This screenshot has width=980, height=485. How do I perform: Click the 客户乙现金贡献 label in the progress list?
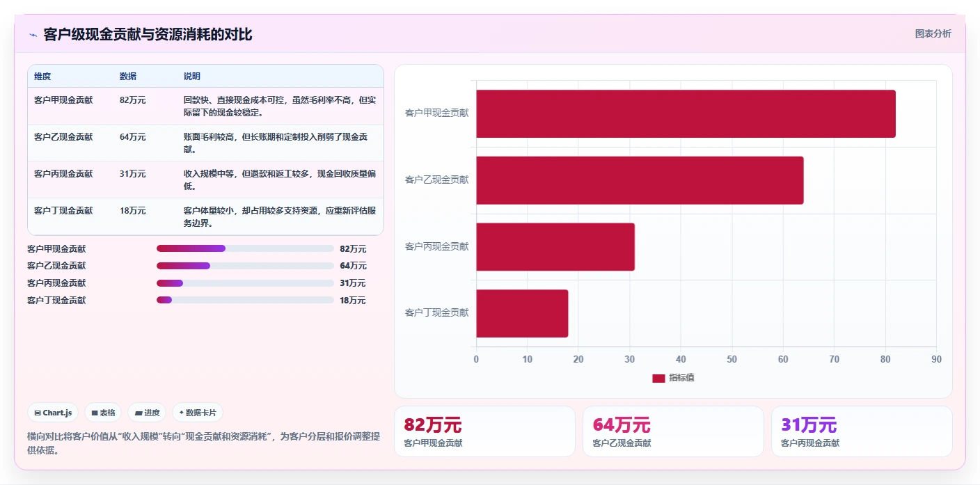56,266
